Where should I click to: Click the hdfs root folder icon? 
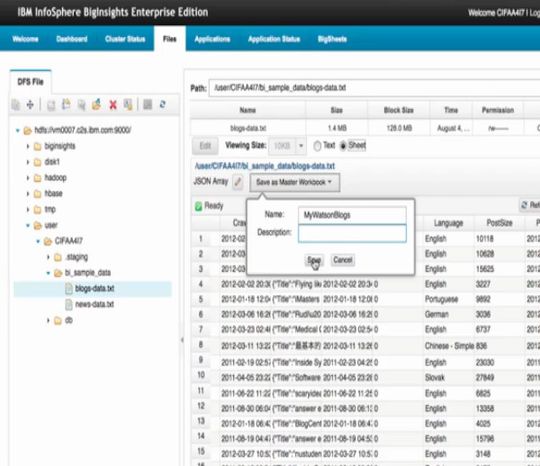[x=28, y=131]
